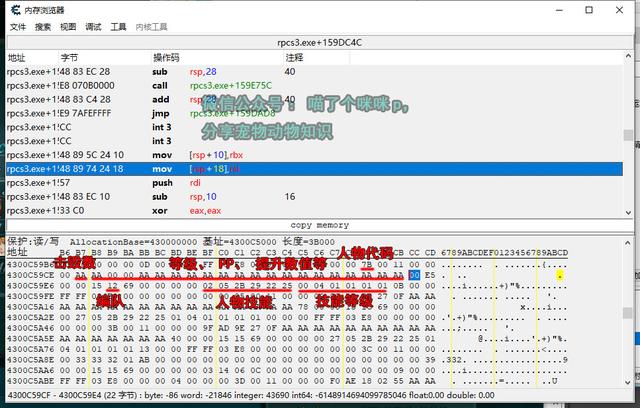Click the 注释 column header

294,58
